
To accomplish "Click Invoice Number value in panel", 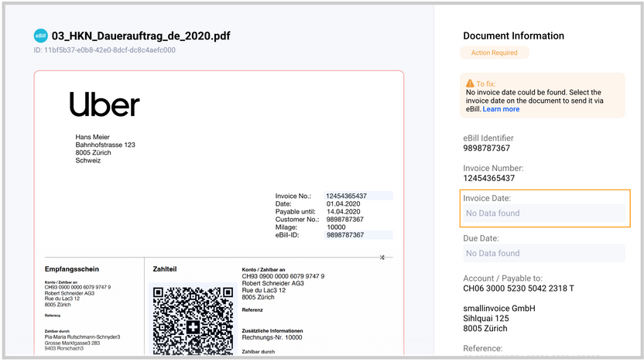I will coord(488,178).
